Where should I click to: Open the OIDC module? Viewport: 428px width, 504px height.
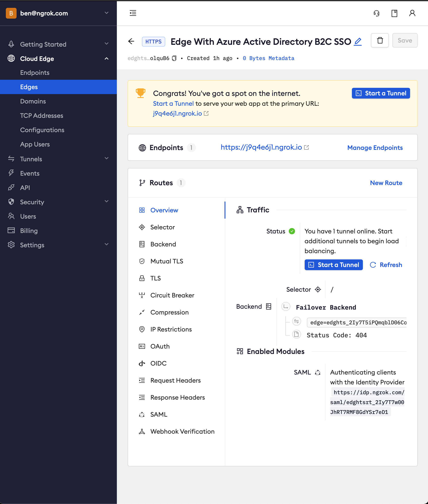click(x=176, y=363)
